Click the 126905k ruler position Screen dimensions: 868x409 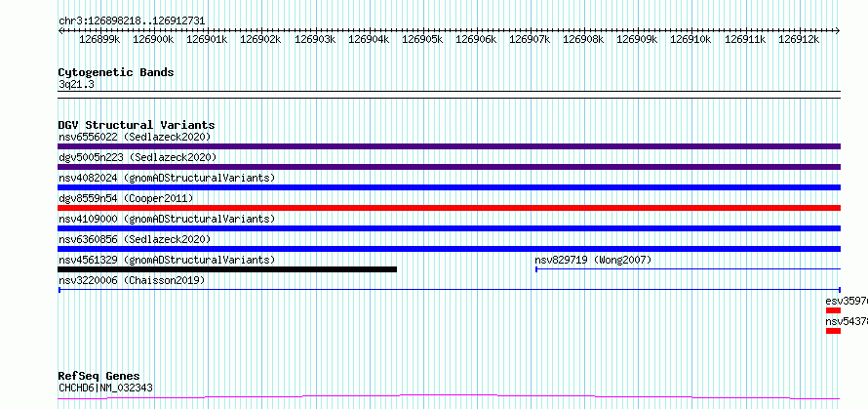tap(422, 40)
